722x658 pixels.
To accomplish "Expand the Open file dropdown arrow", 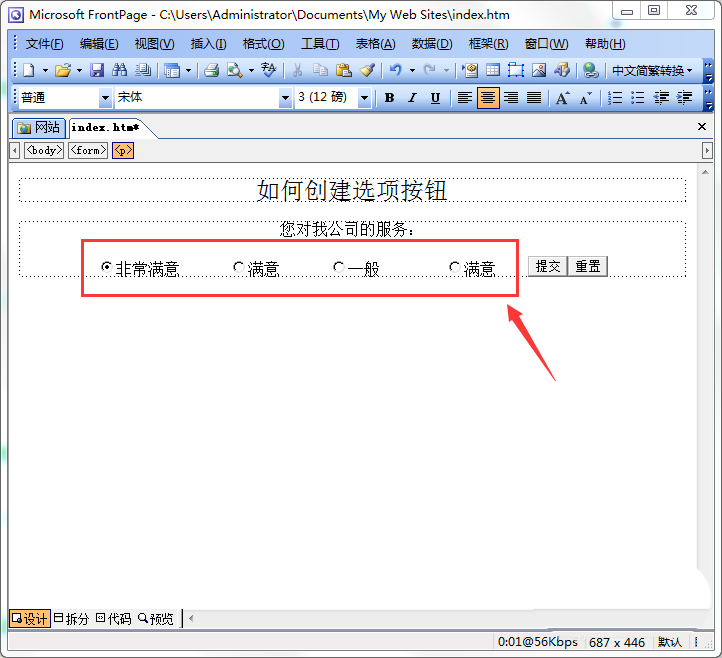I will pyautogui.click(x=79, y=70).
